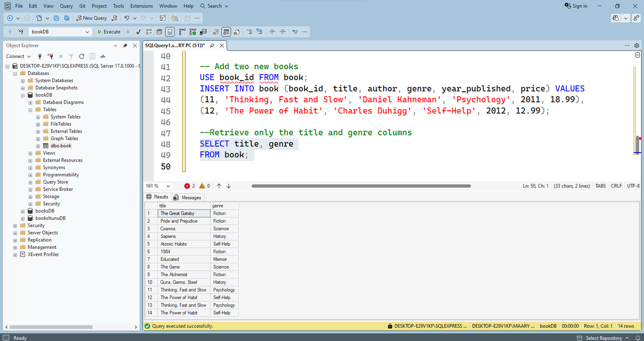Click 'Sapiens' title cell in results
The width and height of the screenshot is (644, 341).
(x=182, y=236)
